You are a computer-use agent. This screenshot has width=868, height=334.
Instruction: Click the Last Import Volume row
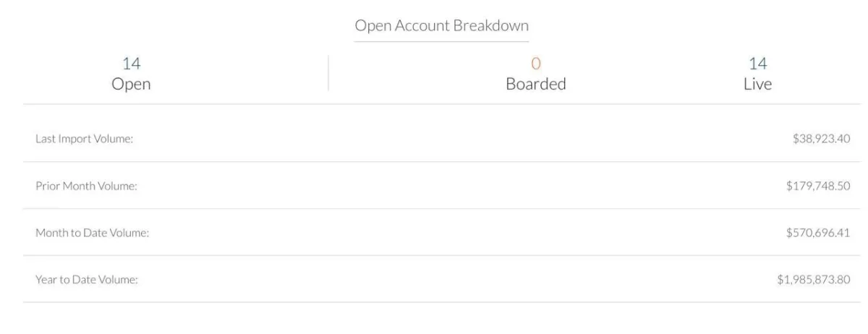[442, 139]
